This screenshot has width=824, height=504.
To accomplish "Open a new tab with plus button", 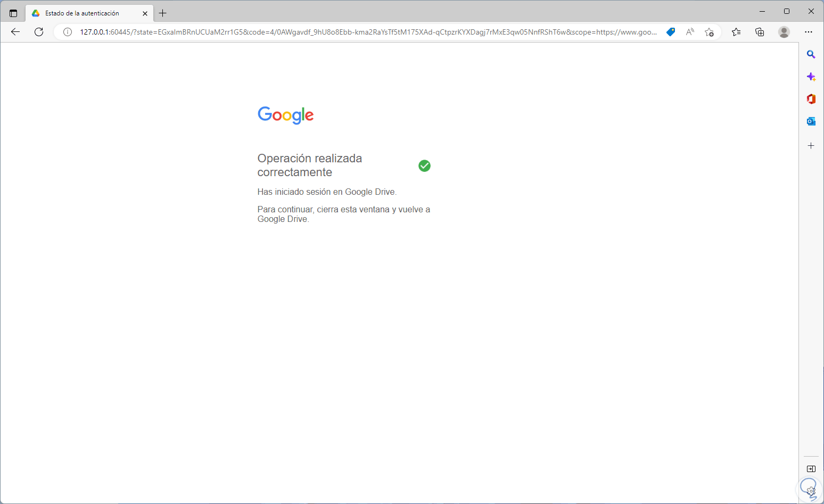I will click(x=163, y=13).
